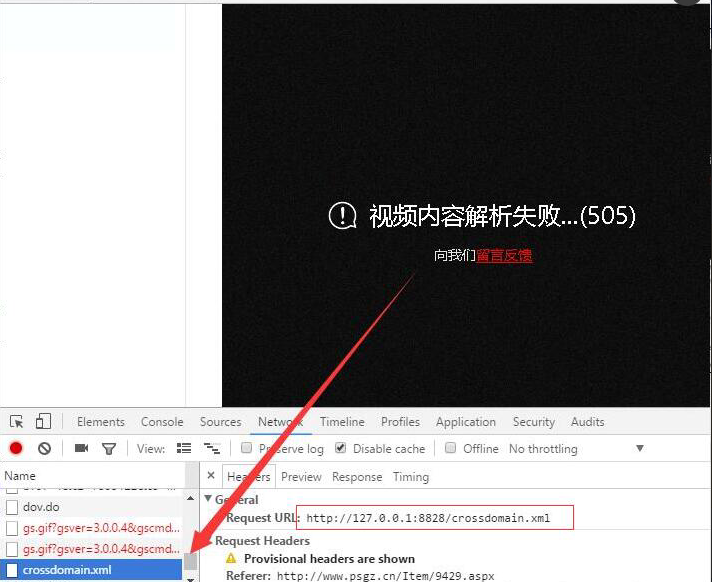Click the red record network log button
712x582 pixels.
16,449
